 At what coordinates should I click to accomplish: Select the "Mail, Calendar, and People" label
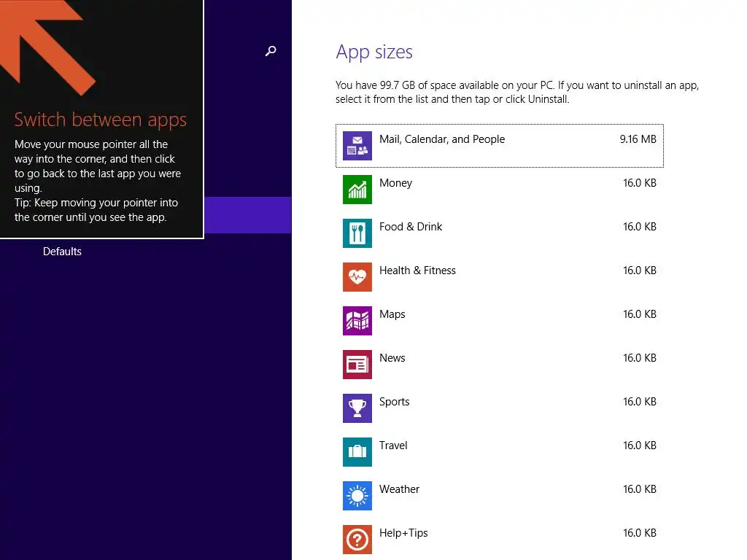tap(442, 139)
